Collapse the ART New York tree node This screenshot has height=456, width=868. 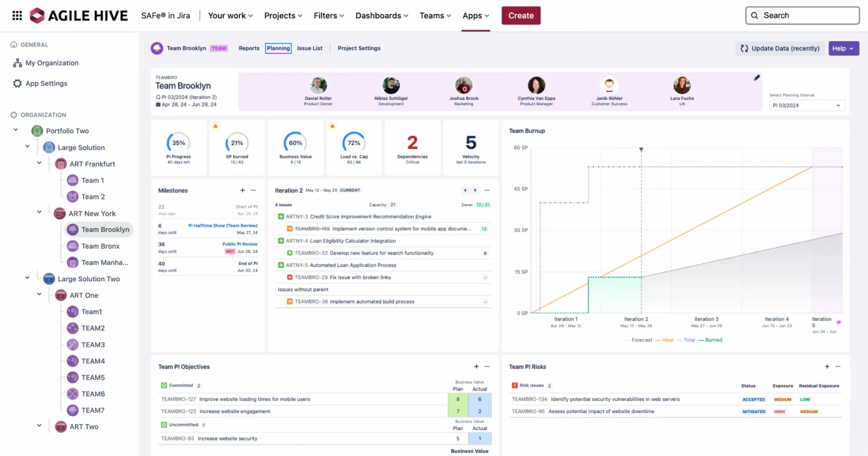39,212
